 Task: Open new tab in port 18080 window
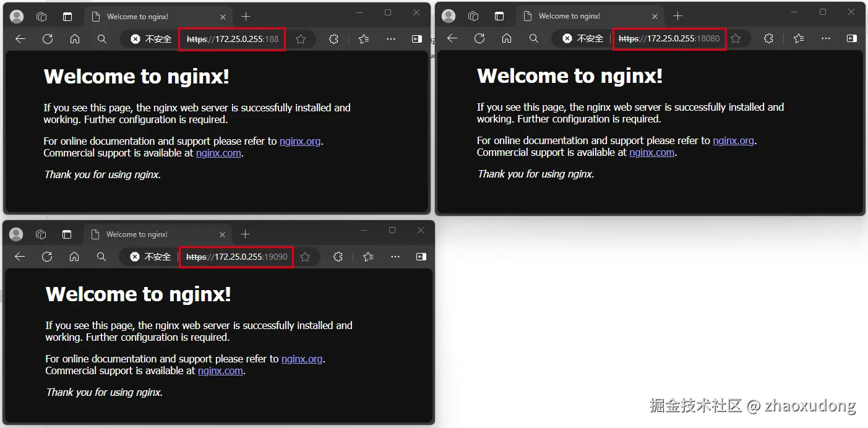677,16
